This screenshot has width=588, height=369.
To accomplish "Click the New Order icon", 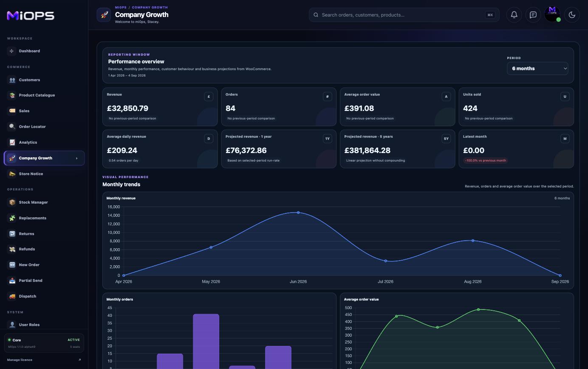I will 12,265.
